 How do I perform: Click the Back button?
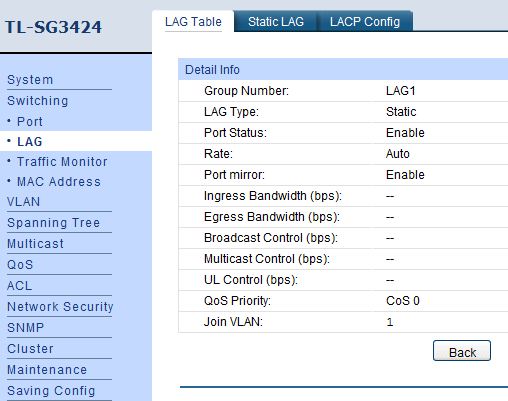(x=462, y=351)
